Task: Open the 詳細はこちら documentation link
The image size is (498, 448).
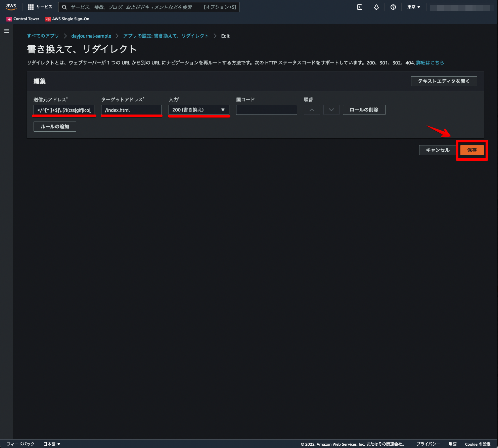Action: point(430,62)
